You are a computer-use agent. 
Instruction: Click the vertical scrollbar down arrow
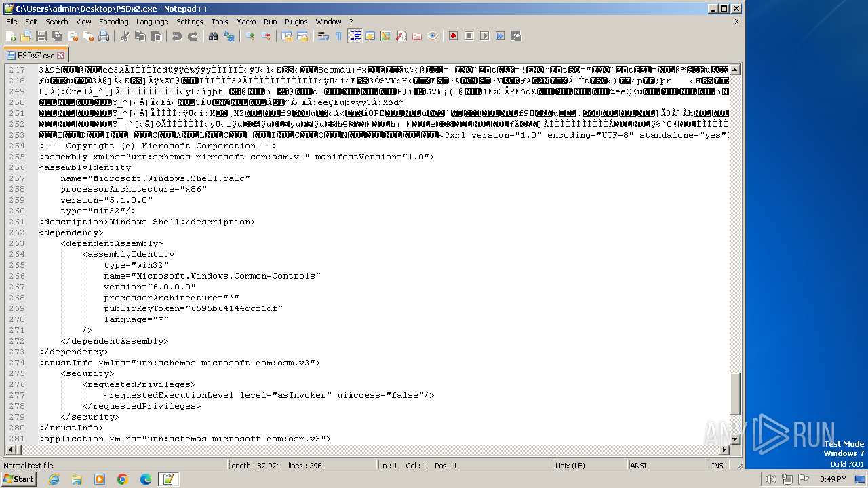(735, 439)
